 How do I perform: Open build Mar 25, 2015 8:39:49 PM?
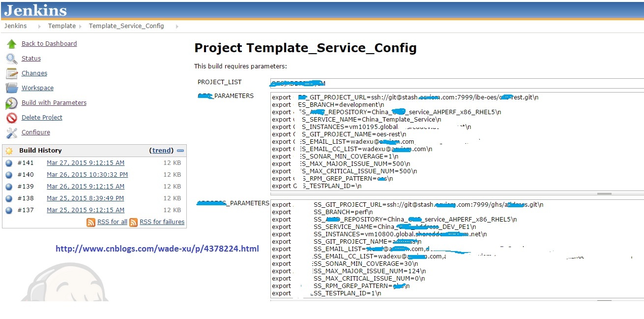(x=85, y=198)
